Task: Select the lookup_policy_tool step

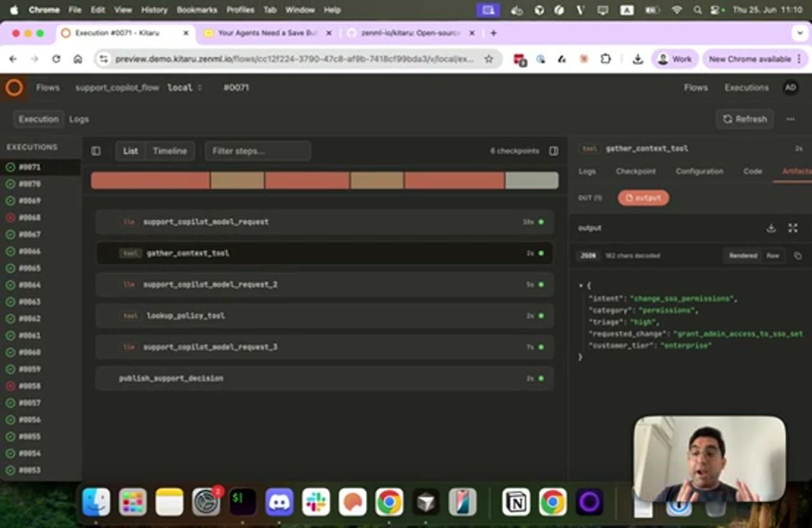Action: [x=325, y=315]
